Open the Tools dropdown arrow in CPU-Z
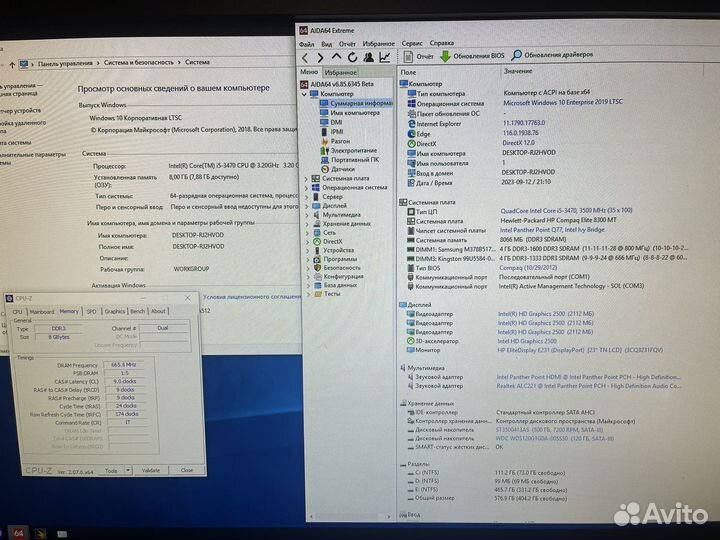Screen dimensions: 720x540 pyautogui.click(x=128, y=471)
